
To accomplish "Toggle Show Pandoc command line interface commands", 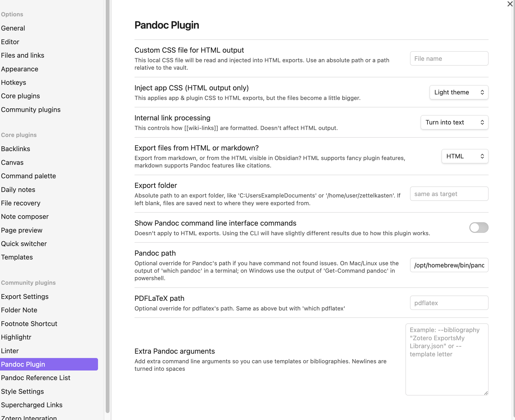I will 478,227.
